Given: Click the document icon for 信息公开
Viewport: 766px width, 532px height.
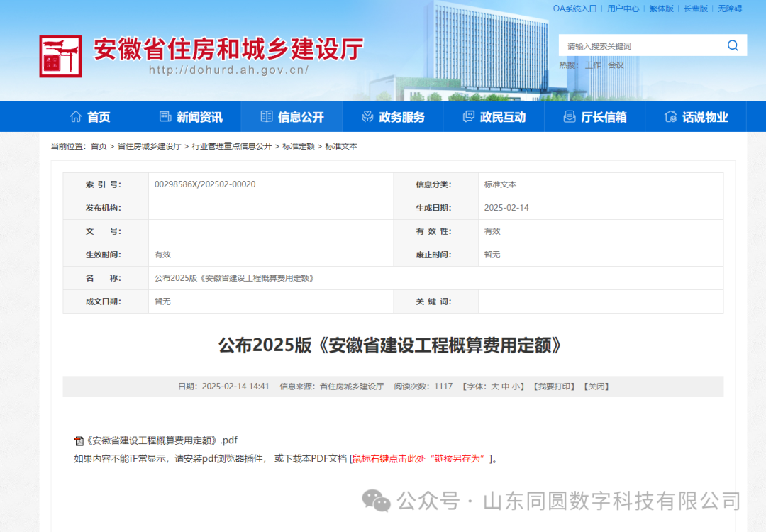Looking at the screenshot, I should pos(267,116).
